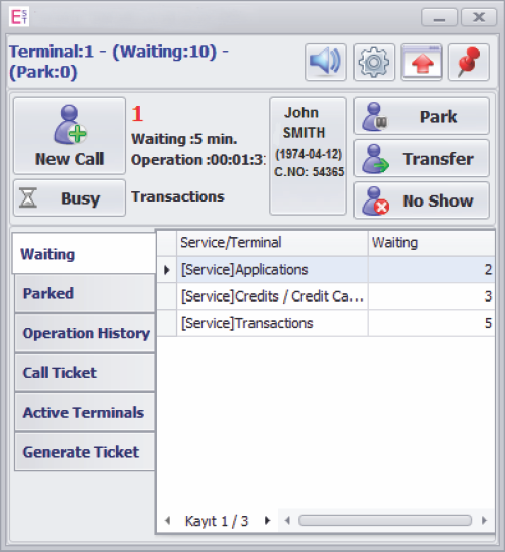Open the Operation History tab
The width and height of the screenshot is (505, 552).
pyautogui.click(x=85, y=333)
